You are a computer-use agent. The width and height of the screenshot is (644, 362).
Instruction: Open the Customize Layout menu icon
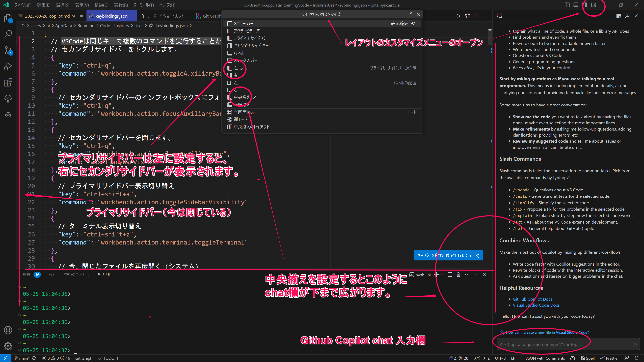(594, 5)
